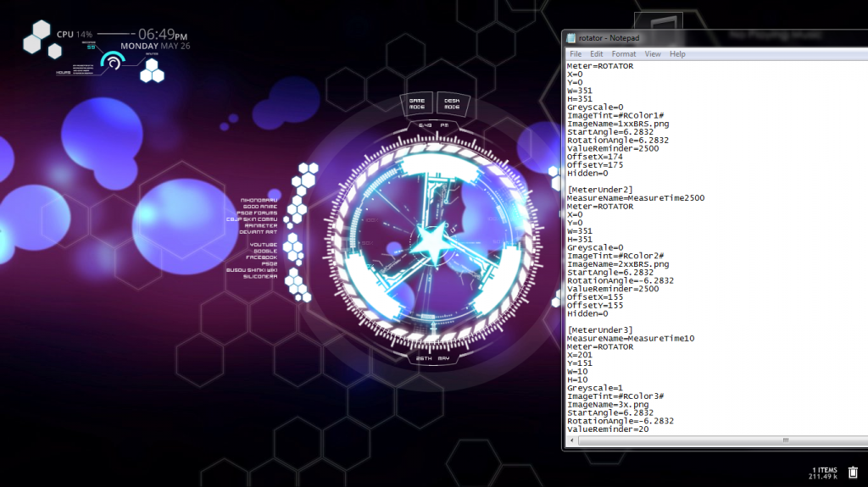The height and width of the screenshot is (487, 868).
Task: Click the [MeterUnder3] section header line
Action: pos(599,330)
